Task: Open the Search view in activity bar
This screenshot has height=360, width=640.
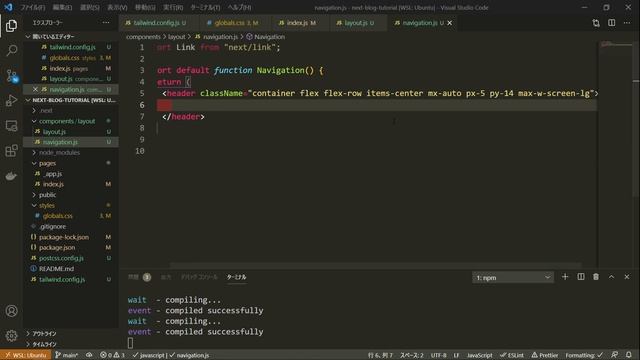Action: point(11,51)
